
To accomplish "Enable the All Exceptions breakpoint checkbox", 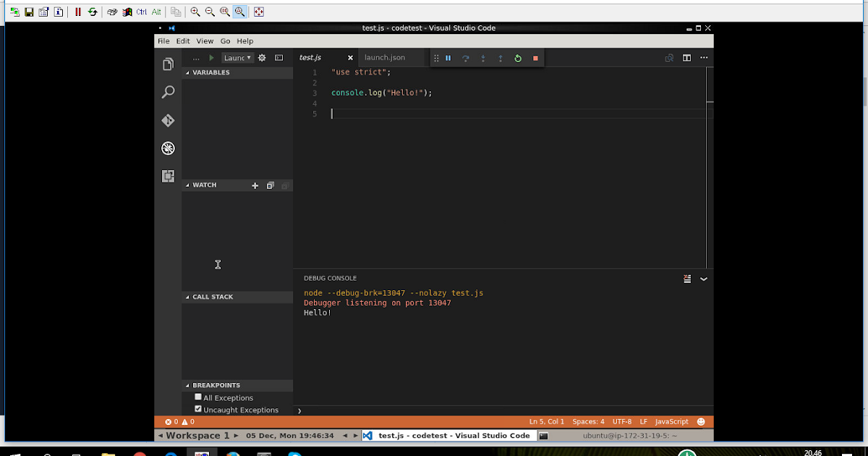I will coord(198,397).
